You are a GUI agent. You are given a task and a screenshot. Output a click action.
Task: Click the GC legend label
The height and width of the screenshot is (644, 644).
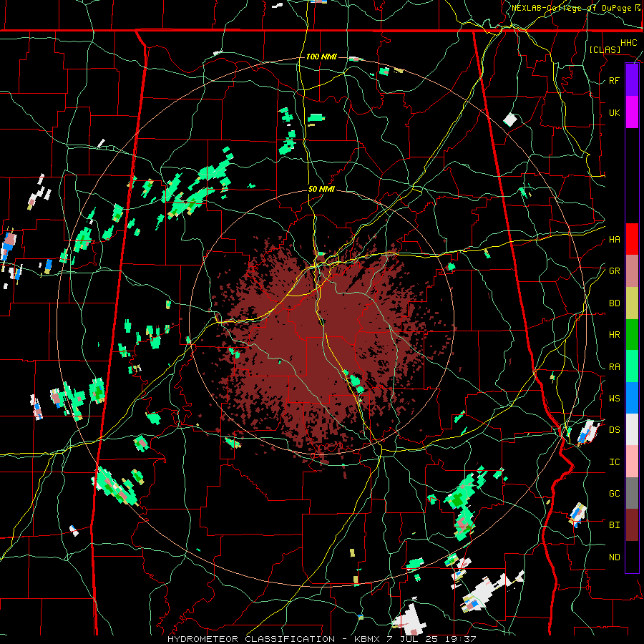click(614, 494)
